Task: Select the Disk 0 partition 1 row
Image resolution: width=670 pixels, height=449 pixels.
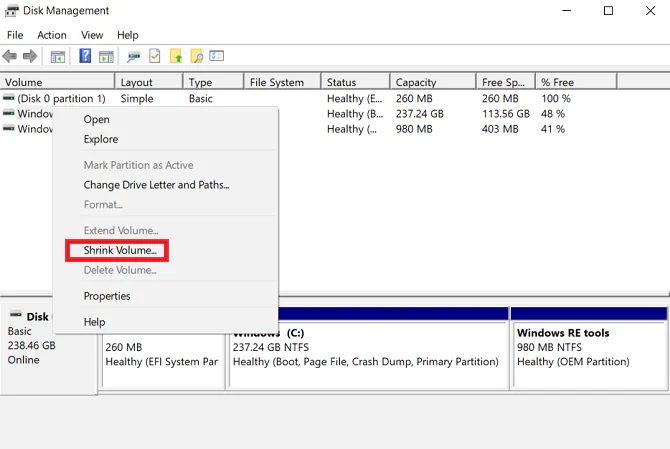Action: (60, 99)
